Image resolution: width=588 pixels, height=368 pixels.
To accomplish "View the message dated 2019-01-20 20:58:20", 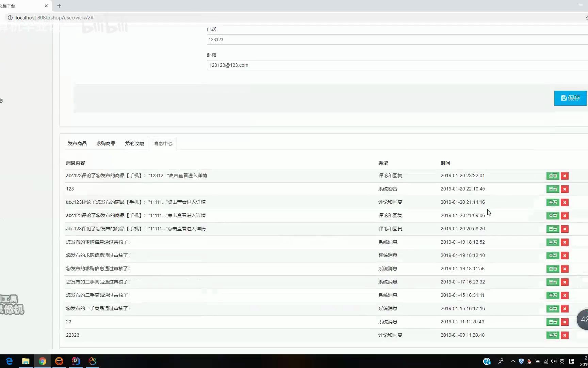I will point(553,229).
